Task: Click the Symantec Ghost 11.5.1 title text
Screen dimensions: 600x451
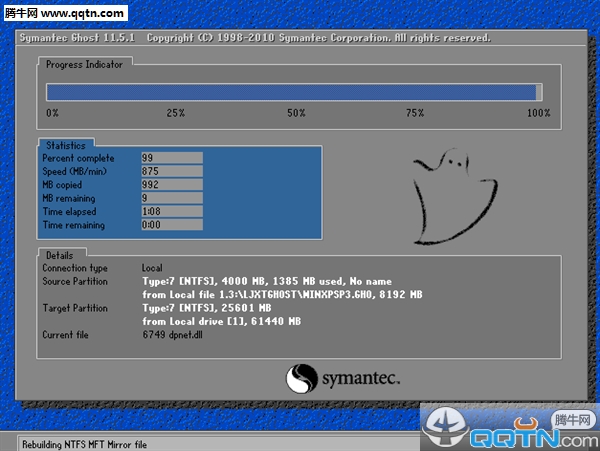Action: pos(77,37)
